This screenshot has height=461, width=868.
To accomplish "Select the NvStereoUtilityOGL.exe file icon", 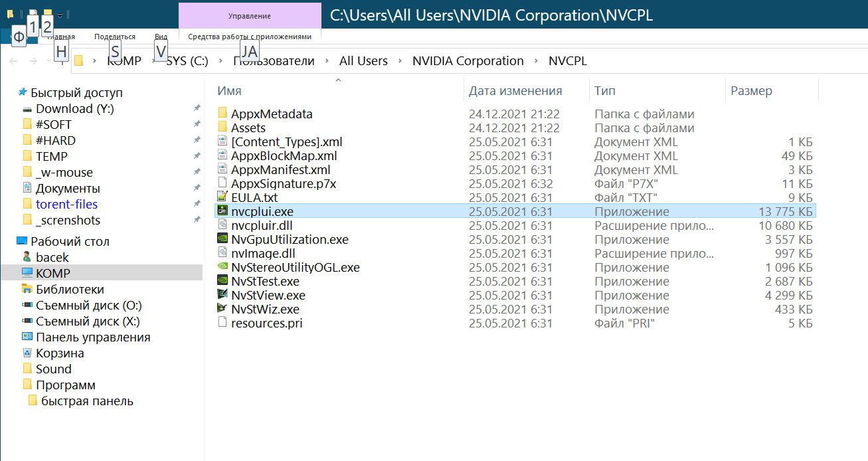I will pyautogui.click(x=223, y=267).
